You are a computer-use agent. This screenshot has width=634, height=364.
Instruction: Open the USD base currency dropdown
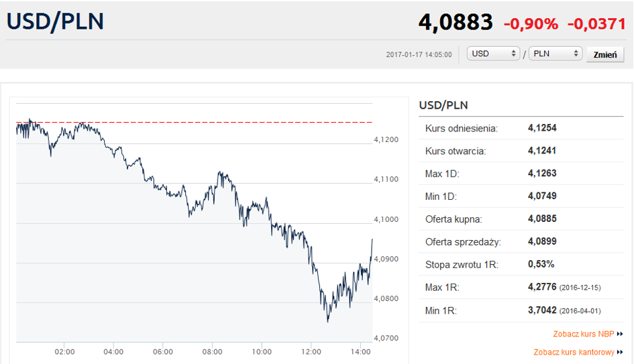point(494,54)
